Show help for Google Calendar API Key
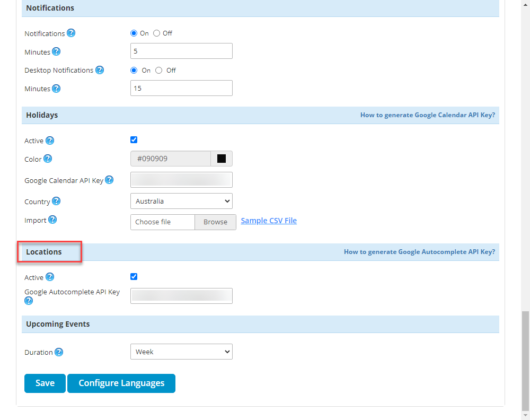The image size is (530, 420). coord(109,180)
